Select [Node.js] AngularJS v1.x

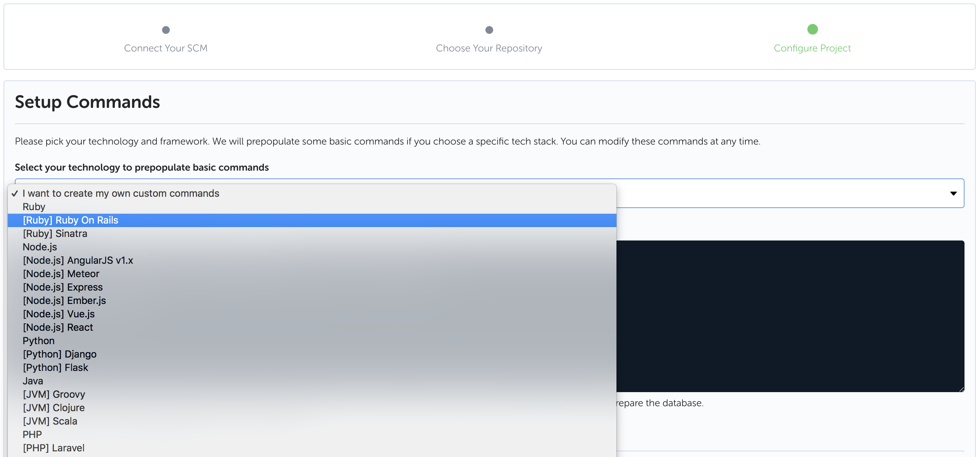click(312, 261)
